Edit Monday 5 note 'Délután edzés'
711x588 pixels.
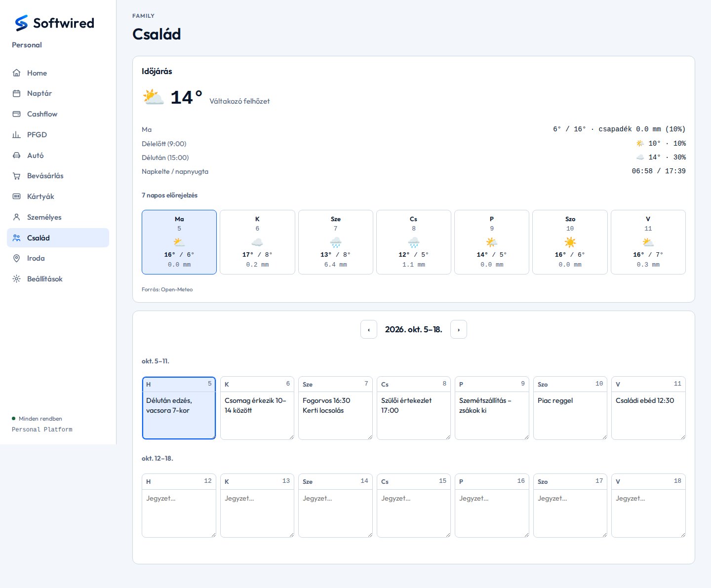pos(179,415)
